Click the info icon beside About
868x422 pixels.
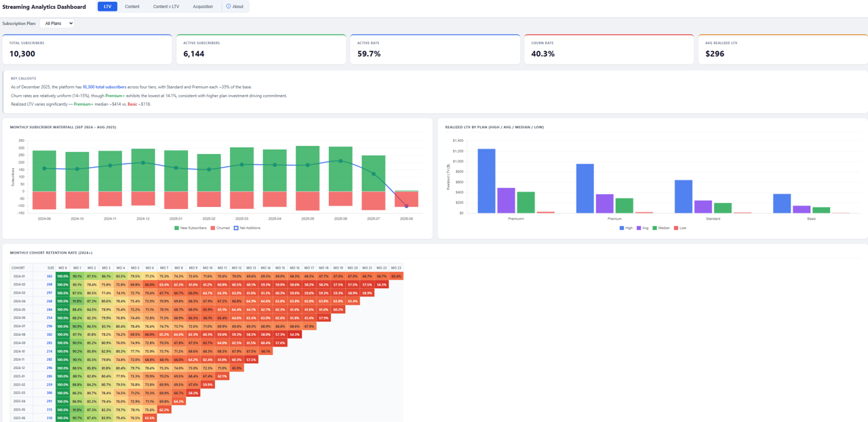click(229, 7)
